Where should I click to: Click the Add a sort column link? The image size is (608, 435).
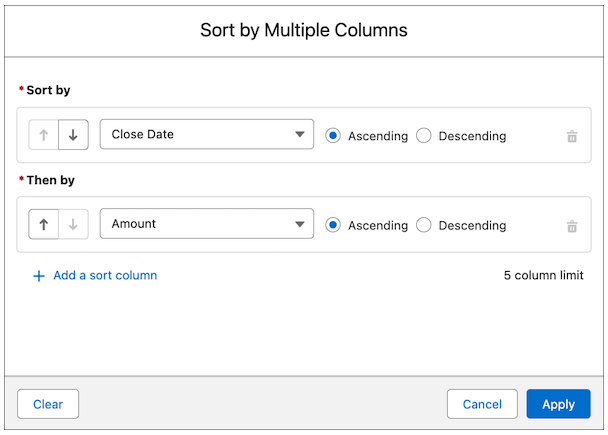(105, 275)
